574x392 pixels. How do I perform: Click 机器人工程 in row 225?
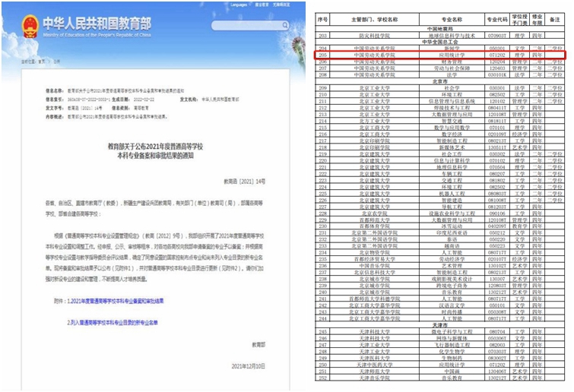(452, 194)
